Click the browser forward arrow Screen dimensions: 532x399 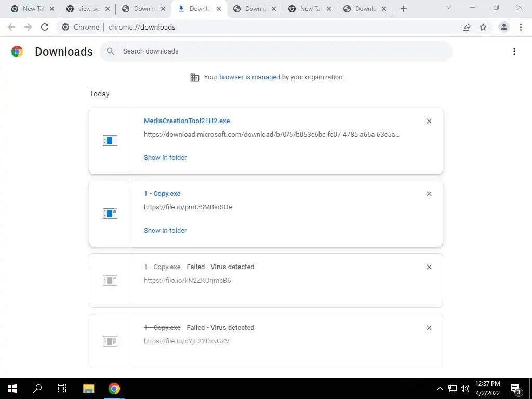point(28,27)
